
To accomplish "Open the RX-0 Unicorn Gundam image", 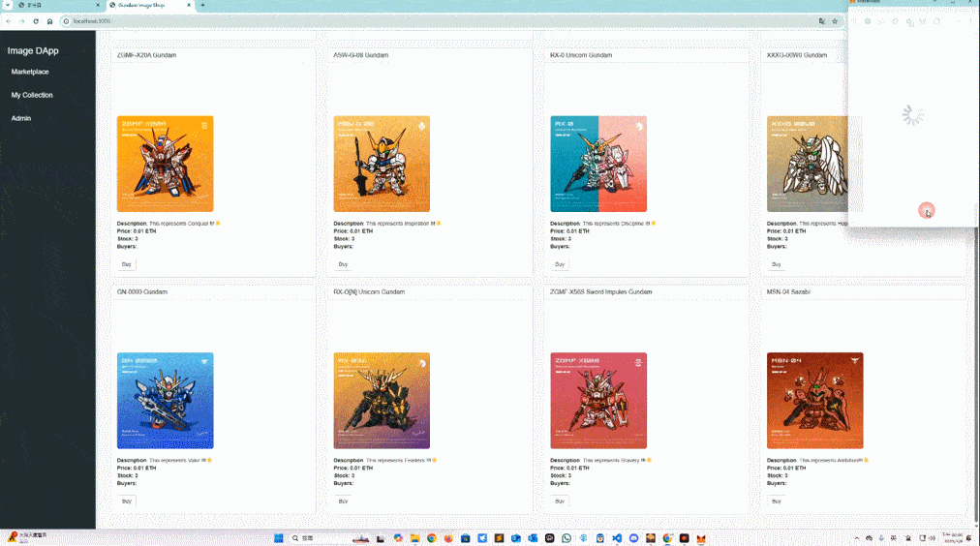I will [598, 164].
